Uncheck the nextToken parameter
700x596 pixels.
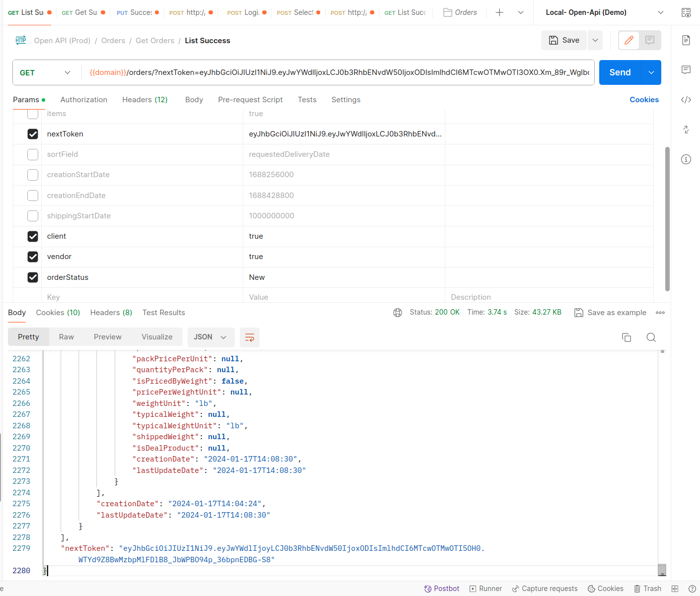point(33,134)
